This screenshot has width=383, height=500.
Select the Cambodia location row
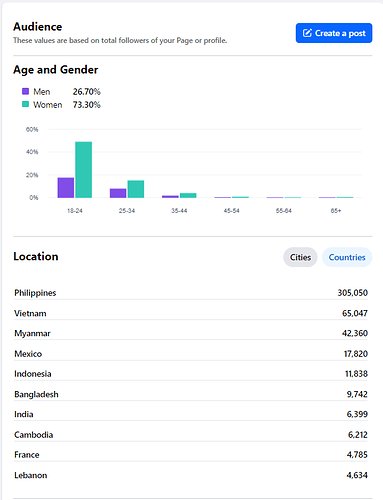coord(191,435)
